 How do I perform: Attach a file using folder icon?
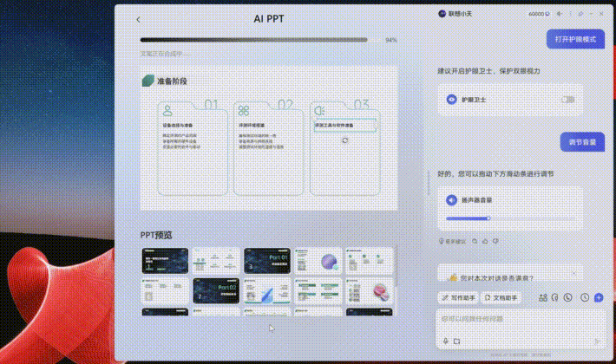(x=456, y=341)
